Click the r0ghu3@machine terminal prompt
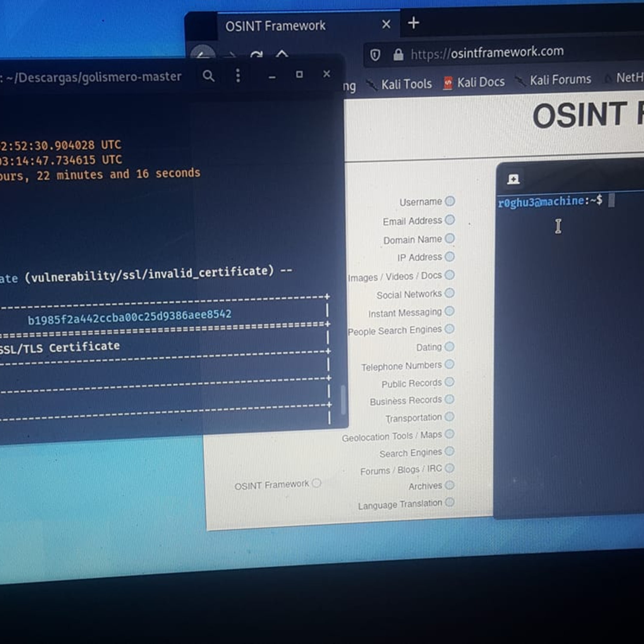 550,202
